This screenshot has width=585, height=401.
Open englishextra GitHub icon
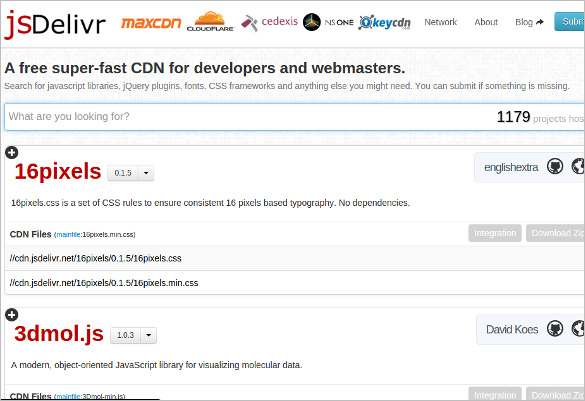(555, 166)
